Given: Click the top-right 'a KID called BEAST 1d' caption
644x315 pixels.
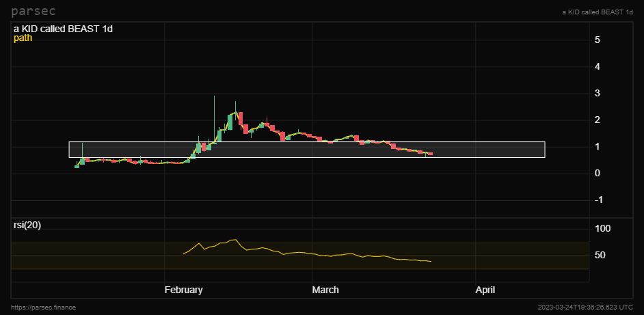Looking at the screenshot, I should coord(598,12).
